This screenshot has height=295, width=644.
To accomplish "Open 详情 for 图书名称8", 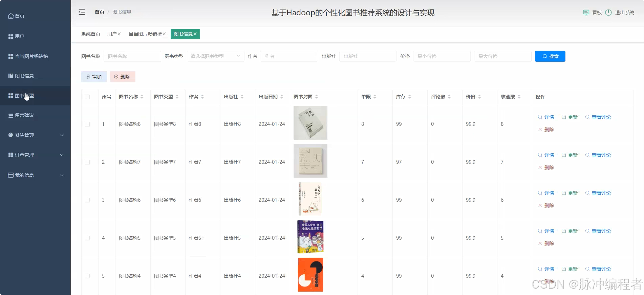I will (x=546, y=117).
